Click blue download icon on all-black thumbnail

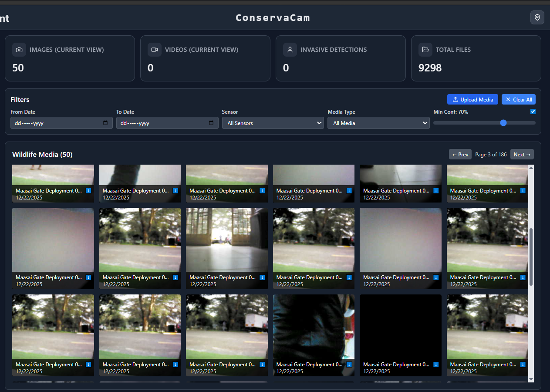pos(436,365)
